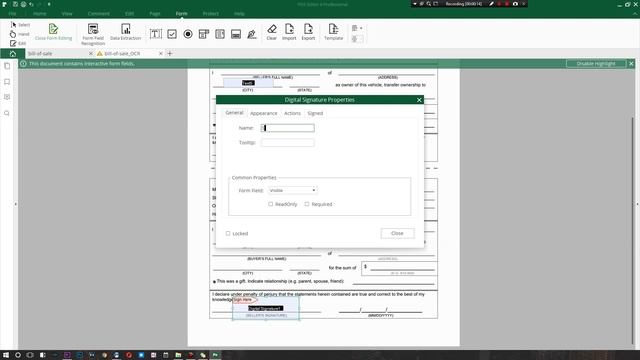Save document from quick access toolbar
The image size is (640, 360).
[x=15, y=4]
